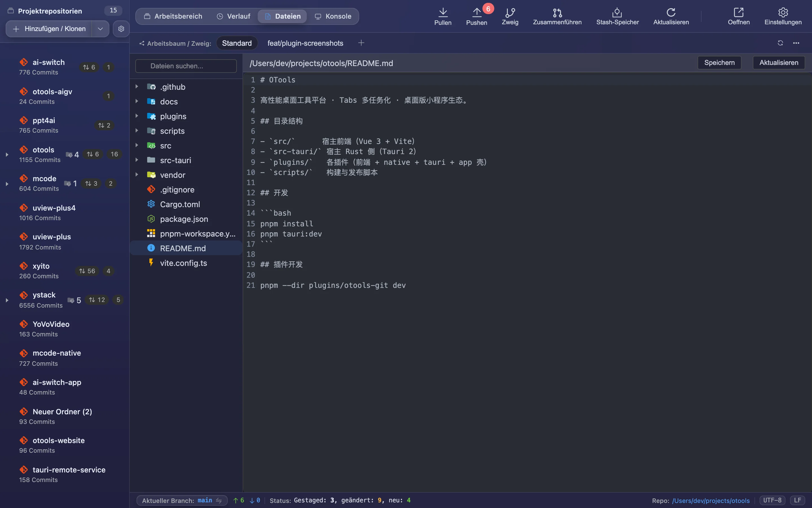The height and width of the screenshot is (508, 812).
Task: Select the Standard worktree tab
Action: pyautogui.click(x=237, y=43)
